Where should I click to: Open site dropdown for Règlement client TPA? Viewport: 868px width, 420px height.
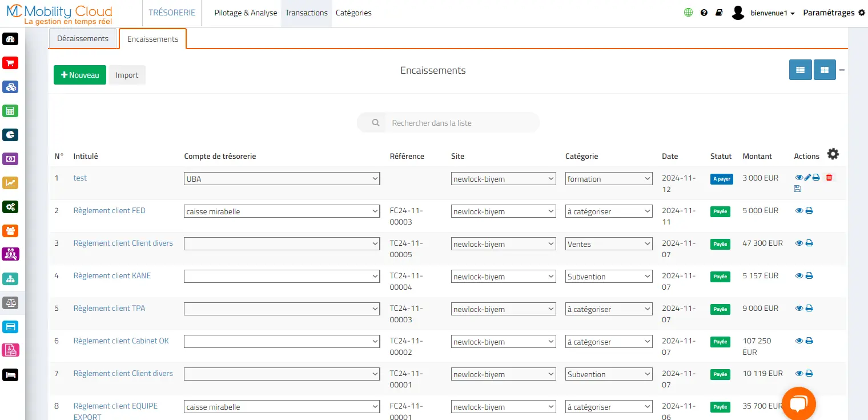pyautogui.click(x=504, y=309)
